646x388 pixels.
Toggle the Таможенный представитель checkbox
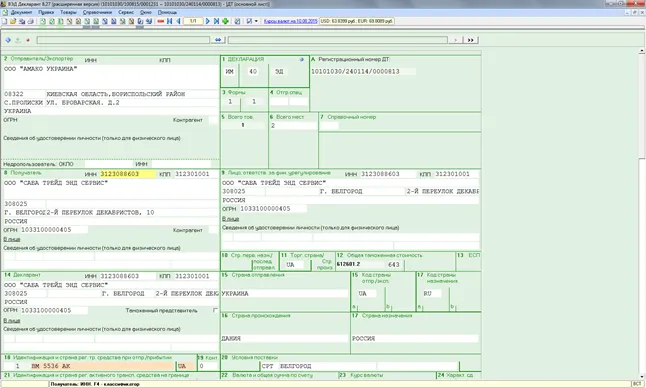[215, 311]
